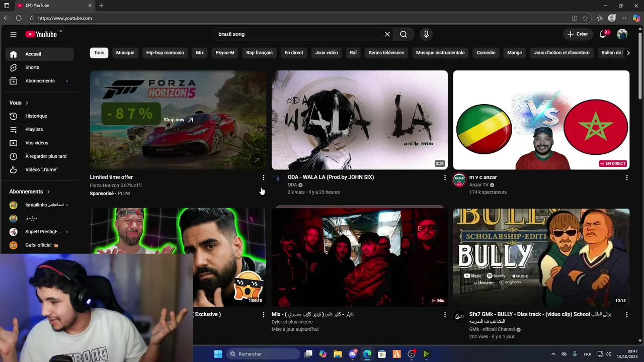Click the magnifier search button
Screen dimensions: 644x362
(404, 34)
